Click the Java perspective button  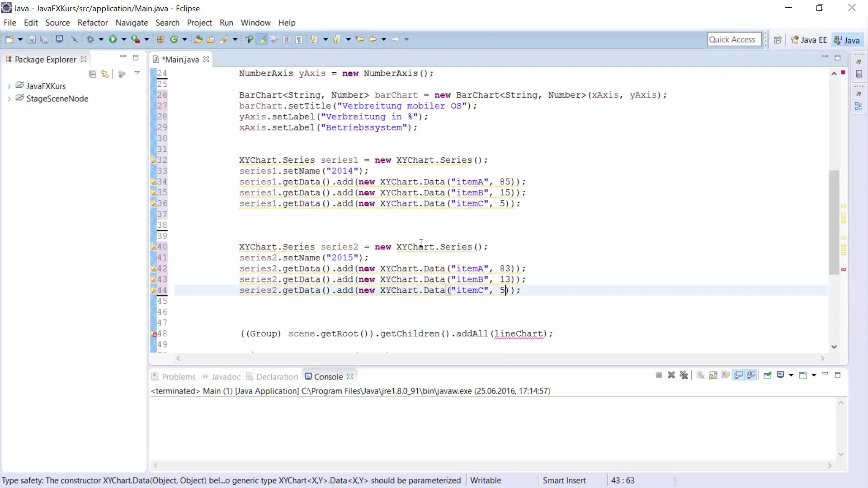point(847,40)
